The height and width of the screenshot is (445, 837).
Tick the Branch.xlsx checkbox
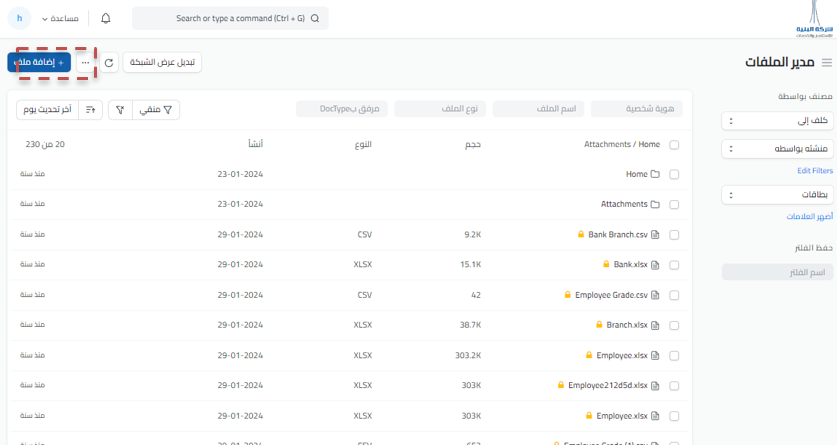[674, 325]
